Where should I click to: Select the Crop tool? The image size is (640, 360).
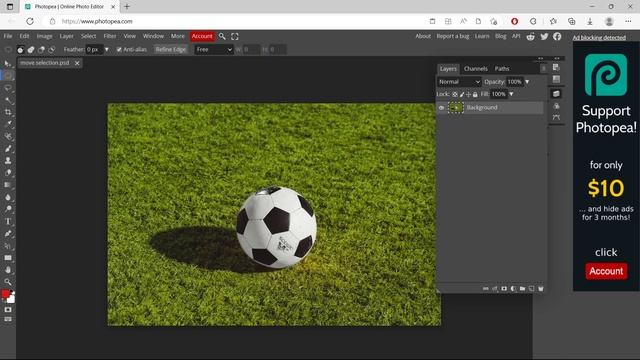pyautogui.click(x=8, y=112)
